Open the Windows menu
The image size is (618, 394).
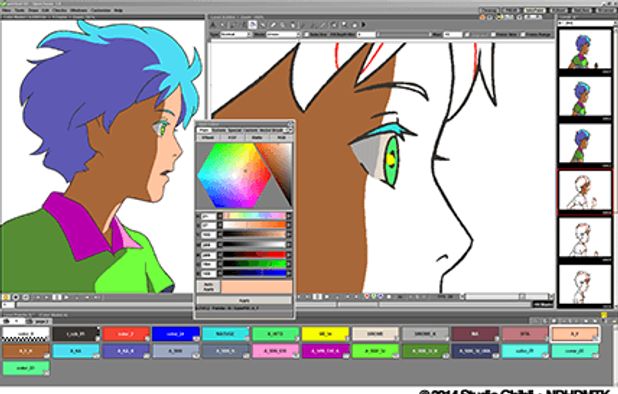78,10
